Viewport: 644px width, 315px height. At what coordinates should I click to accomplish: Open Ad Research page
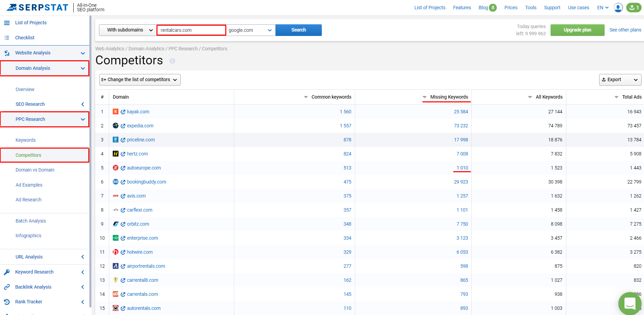pos(28,200)
